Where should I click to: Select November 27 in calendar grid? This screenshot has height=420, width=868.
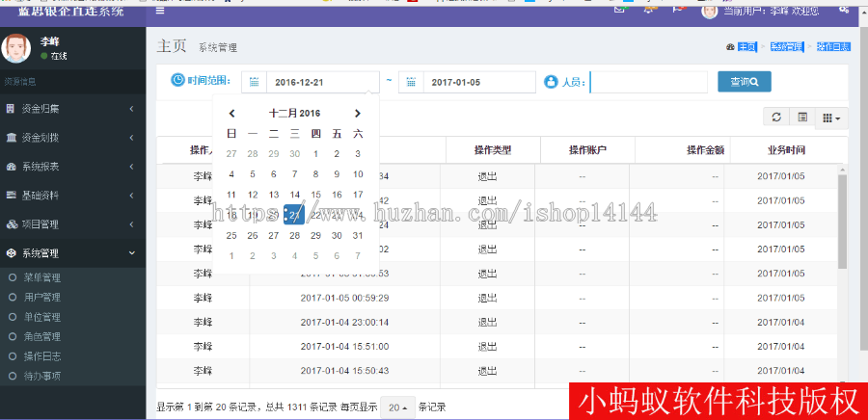[231, 154]
